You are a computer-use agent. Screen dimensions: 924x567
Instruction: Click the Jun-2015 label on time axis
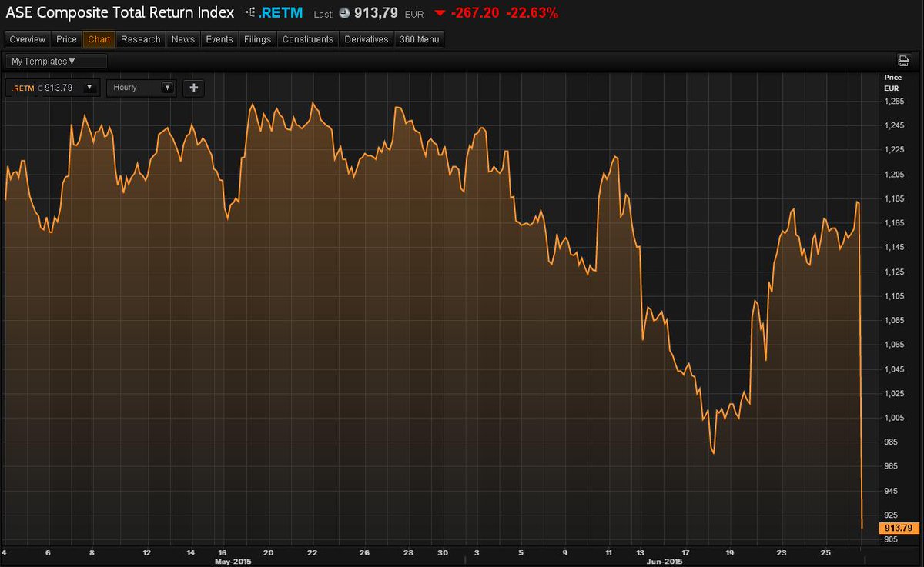[x=665, y=562]
